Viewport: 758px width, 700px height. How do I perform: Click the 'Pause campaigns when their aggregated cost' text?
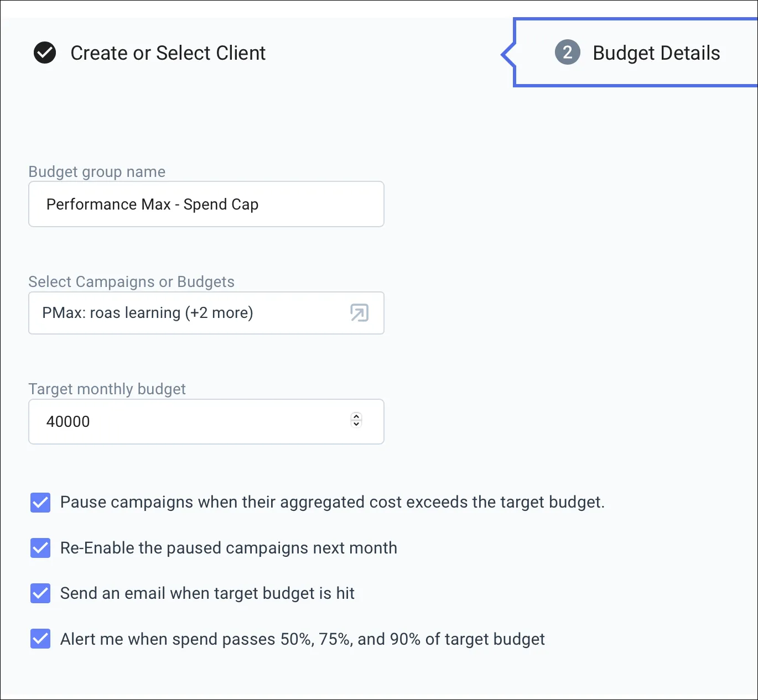332,502
